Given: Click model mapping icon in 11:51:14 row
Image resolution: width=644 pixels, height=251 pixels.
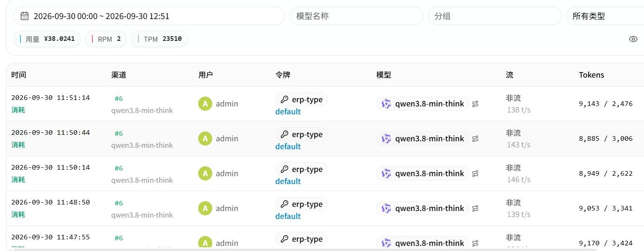Looking at the screenshot, I should click(475, 104).
